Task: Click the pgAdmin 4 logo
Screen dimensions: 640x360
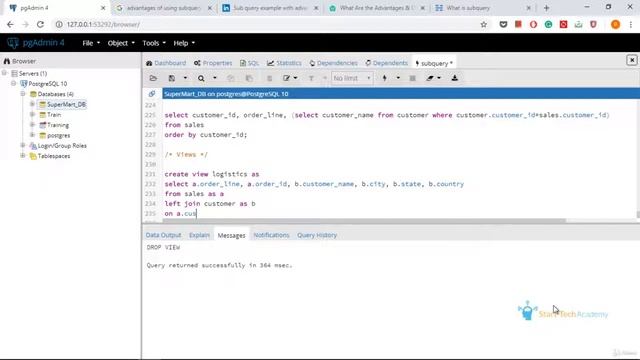Action: pos(36,43)
